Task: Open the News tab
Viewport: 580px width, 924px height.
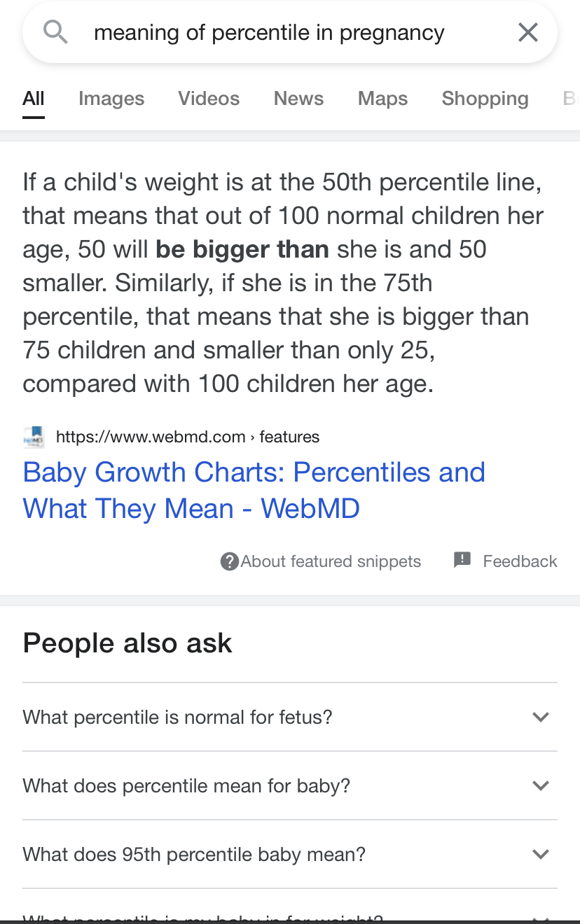Action: coord(298,99)
